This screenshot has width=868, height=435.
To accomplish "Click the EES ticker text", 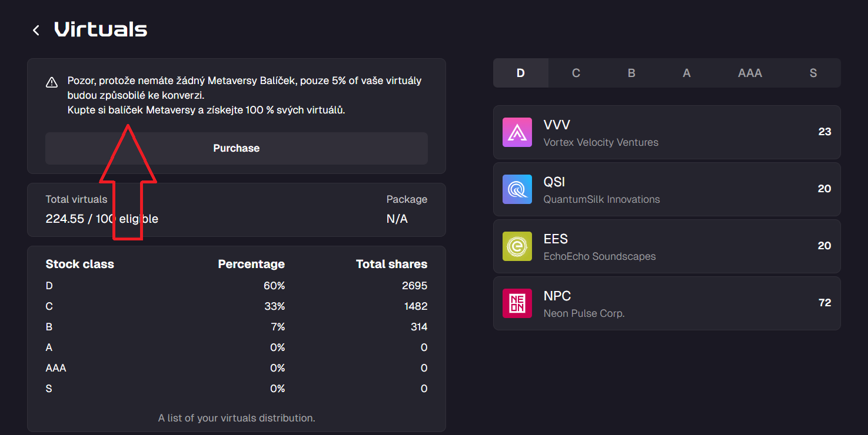I will (x=556, y=239).
